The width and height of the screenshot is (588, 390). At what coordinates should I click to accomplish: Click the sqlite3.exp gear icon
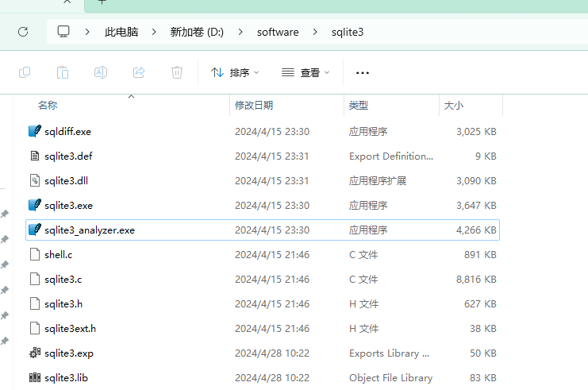point(34,353)
